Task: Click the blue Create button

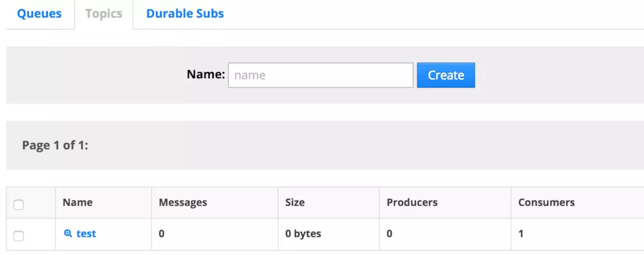Action: 446,75
